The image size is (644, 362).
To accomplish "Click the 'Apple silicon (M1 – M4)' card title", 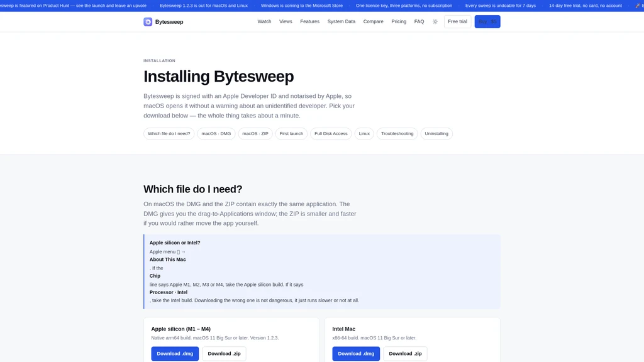I will [180, 329].
